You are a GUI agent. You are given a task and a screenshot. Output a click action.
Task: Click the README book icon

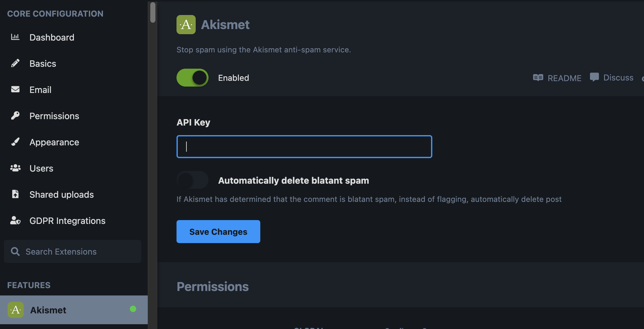(538, 78)
